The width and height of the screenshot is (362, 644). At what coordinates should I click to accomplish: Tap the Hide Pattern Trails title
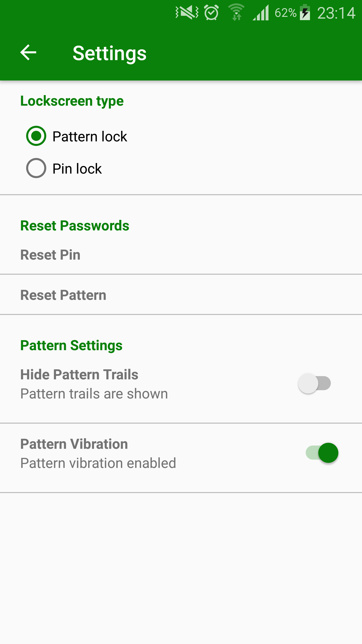[x=79, y=374]
